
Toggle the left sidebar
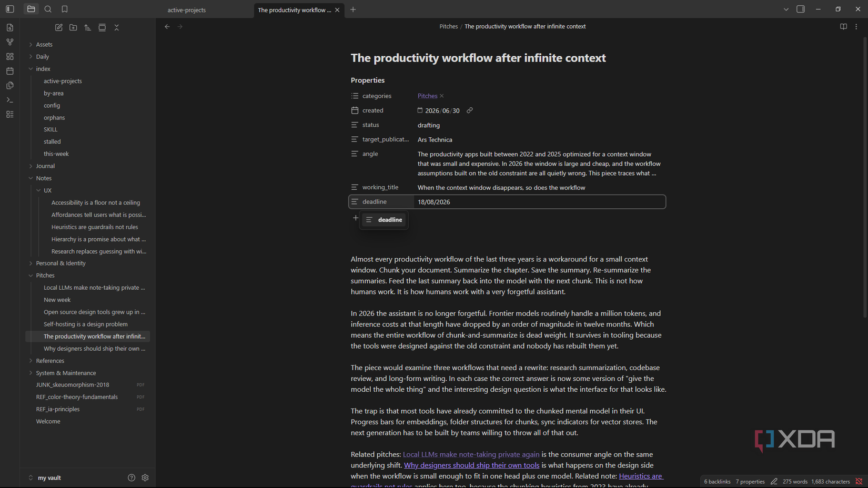(x=10, y=9)
